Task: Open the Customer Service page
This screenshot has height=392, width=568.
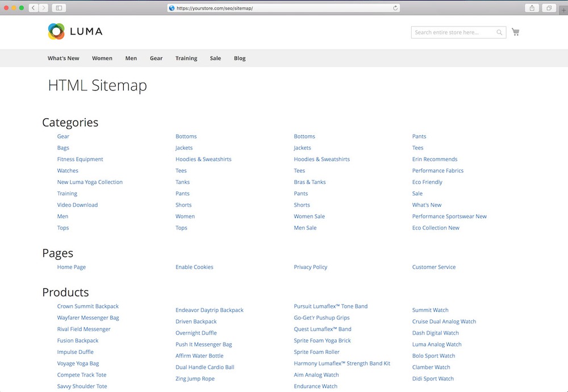Action: pyautogui.click(x=433, y=266)
